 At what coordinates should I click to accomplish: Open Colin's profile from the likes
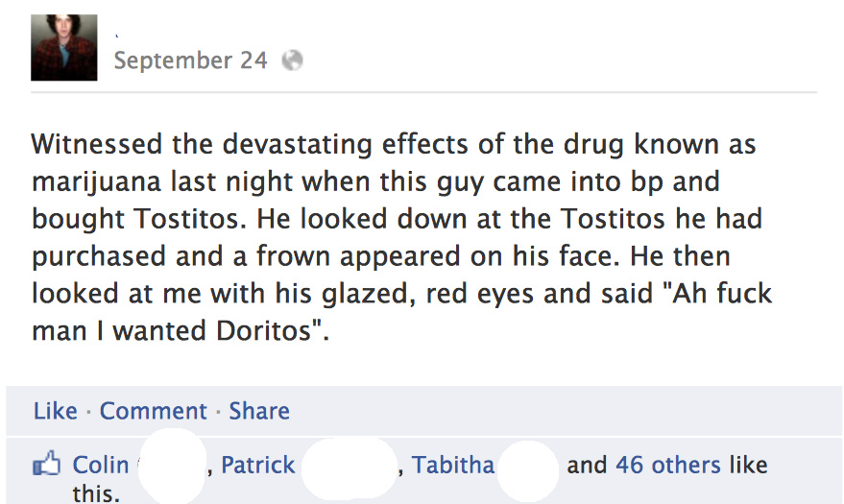coord(101,466)
